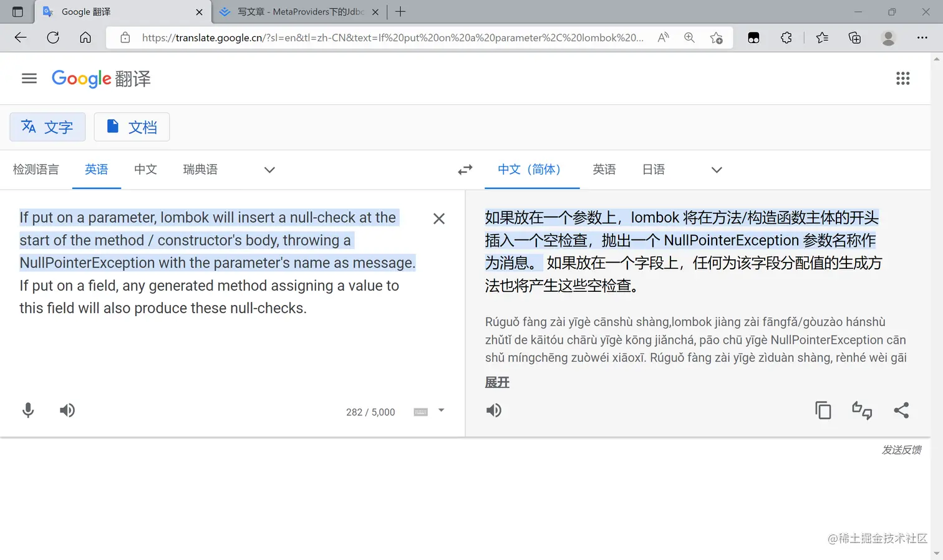Swap source and target languages

[x=465, y=170]
